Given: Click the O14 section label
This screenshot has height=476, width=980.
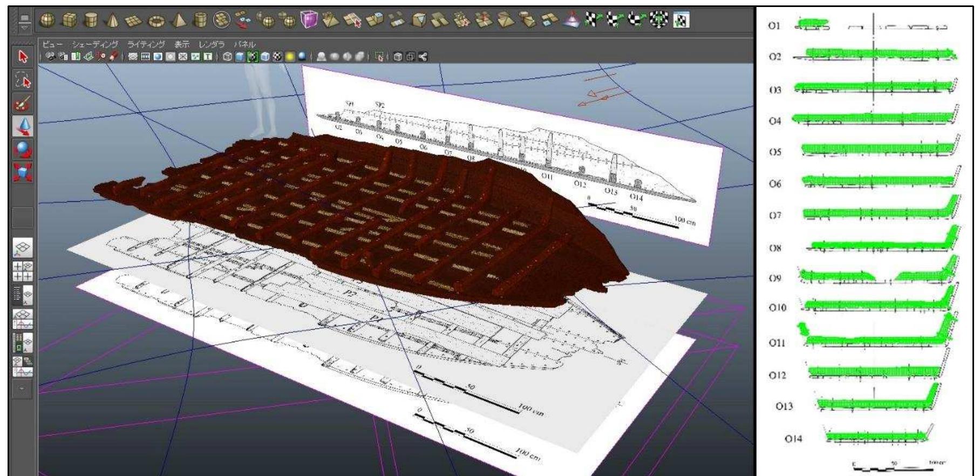Looking at the screenshot, I should pos(793,439).
